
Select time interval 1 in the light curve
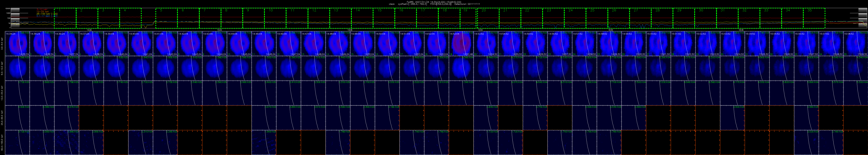point(65,18)
